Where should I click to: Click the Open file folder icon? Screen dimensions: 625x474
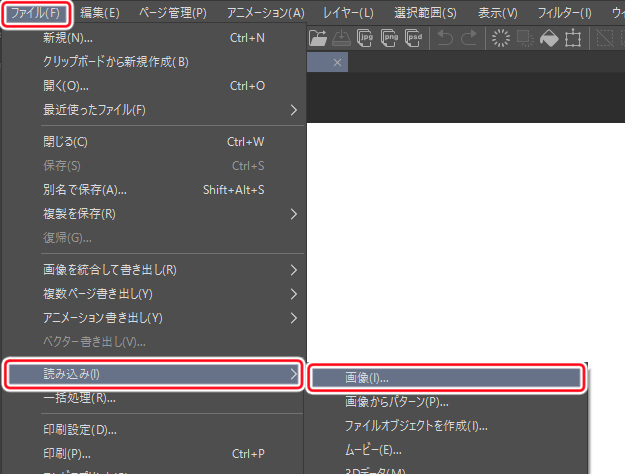click(318, 38)
